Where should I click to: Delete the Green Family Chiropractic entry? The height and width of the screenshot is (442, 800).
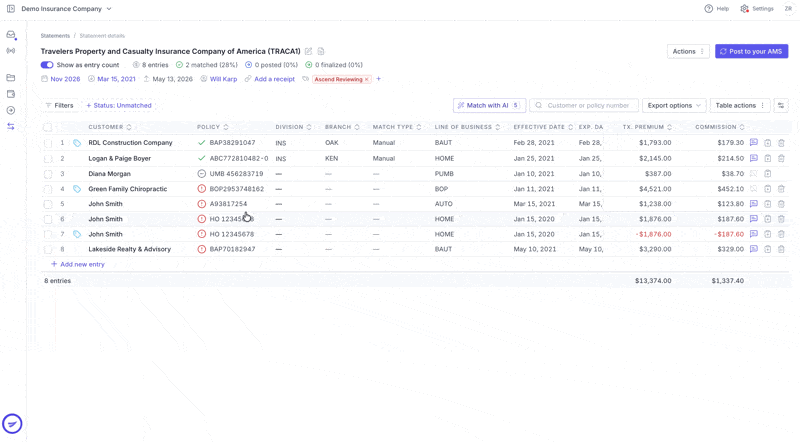point(781,189)
